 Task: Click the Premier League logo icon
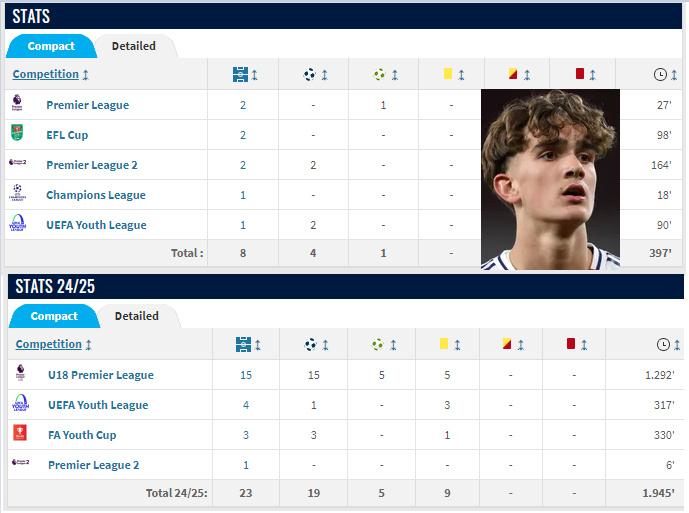point(19,105)
